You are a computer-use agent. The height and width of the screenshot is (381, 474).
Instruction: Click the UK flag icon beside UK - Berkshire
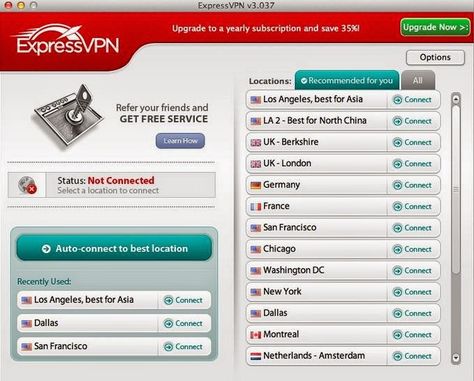click(x=256, y=143)
